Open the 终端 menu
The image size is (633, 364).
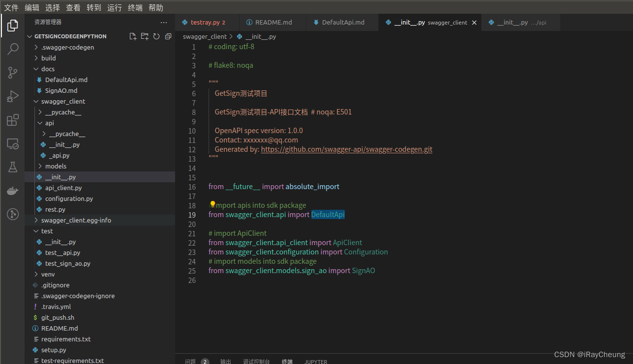[x=135, y=7]
